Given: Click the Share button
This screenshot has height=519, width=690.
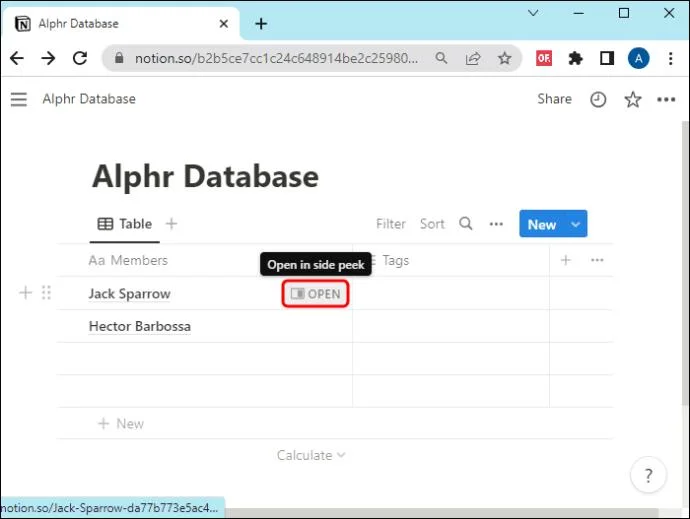Looking at the screenshot, I should point(554,99).
